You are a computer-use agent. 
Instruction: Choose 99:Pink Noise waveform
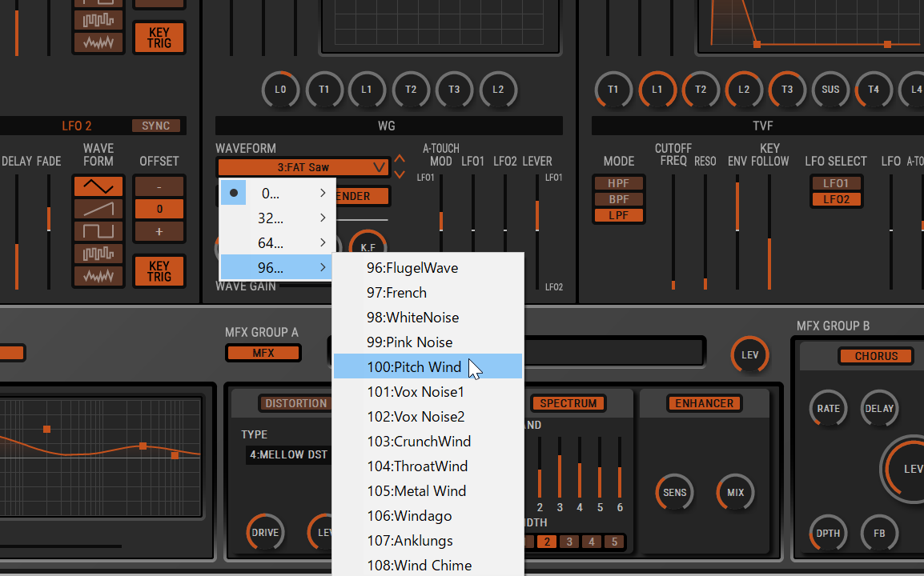[428, 342]
